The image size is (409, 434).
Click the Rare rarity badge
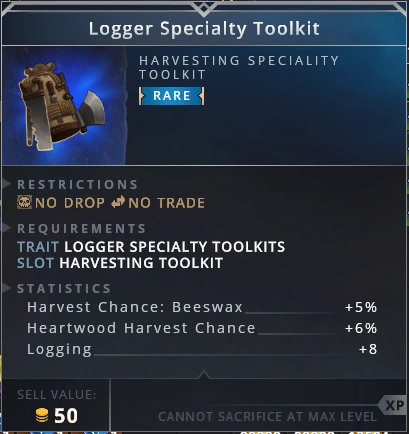[x=172, y=96]
